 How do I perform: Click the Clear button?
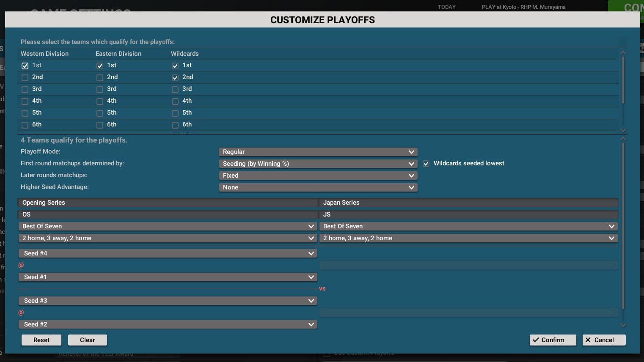tap(87, 340)
